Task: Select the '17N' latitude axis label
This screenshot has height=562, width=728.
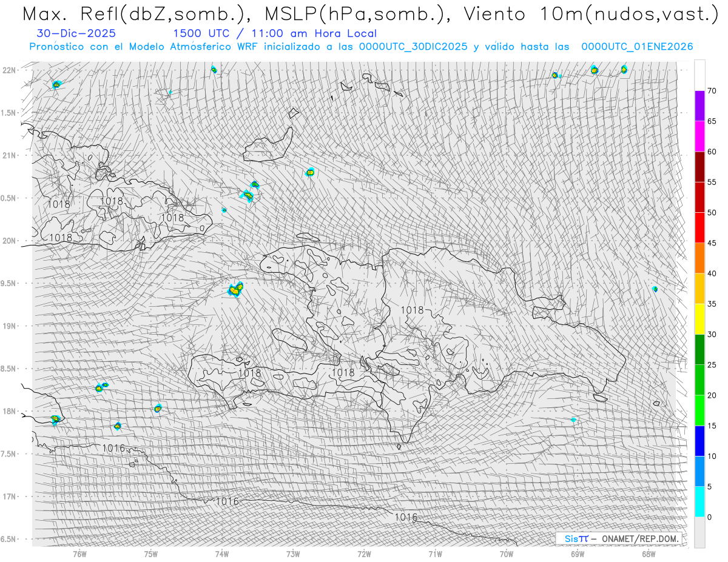Action: [x=8, y=497]
